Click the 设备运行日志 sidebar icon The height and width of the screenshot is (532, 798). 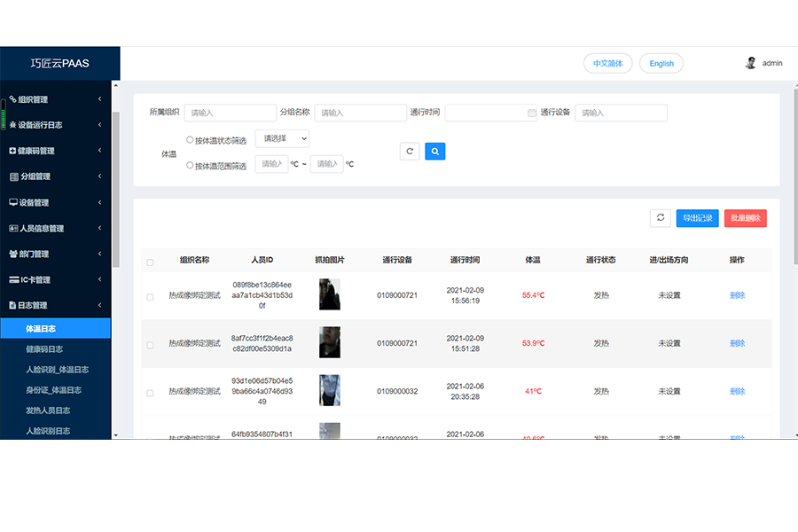coord(12,125)
